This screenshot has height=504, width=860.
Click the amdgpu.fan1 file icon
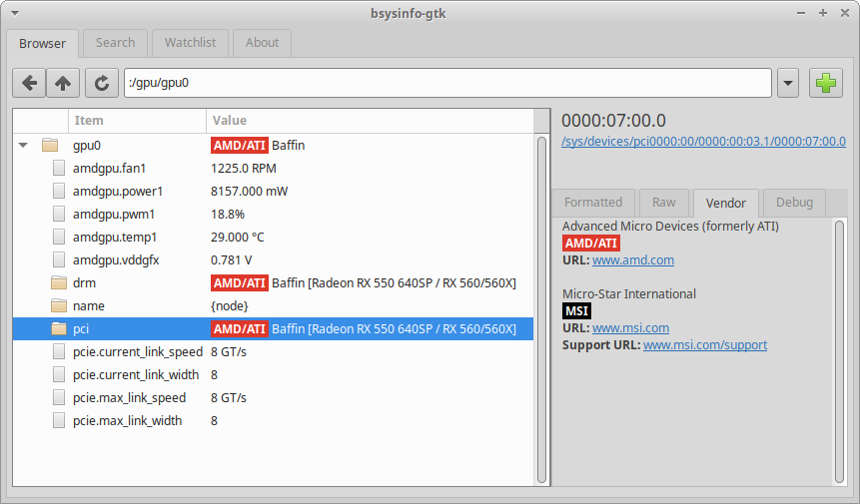pyautogui.click(x=59, y=169)
